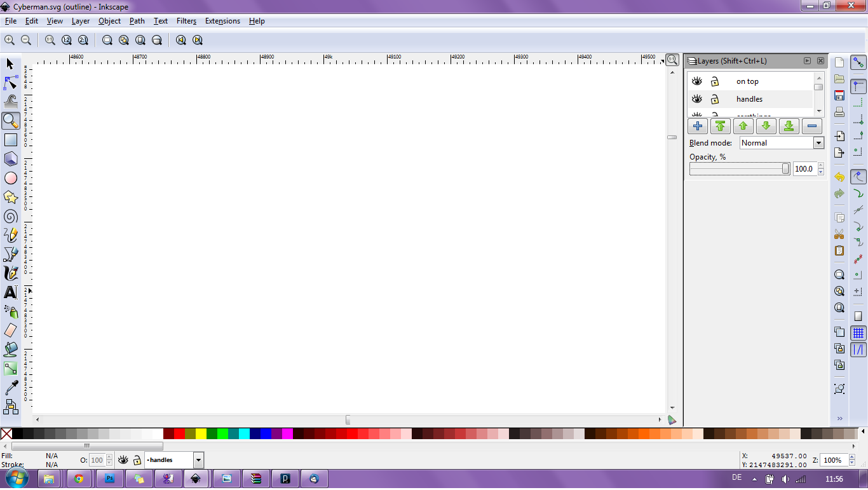
Task: Select the Paint Bucket fill tool
Action: tap(10, 349)
